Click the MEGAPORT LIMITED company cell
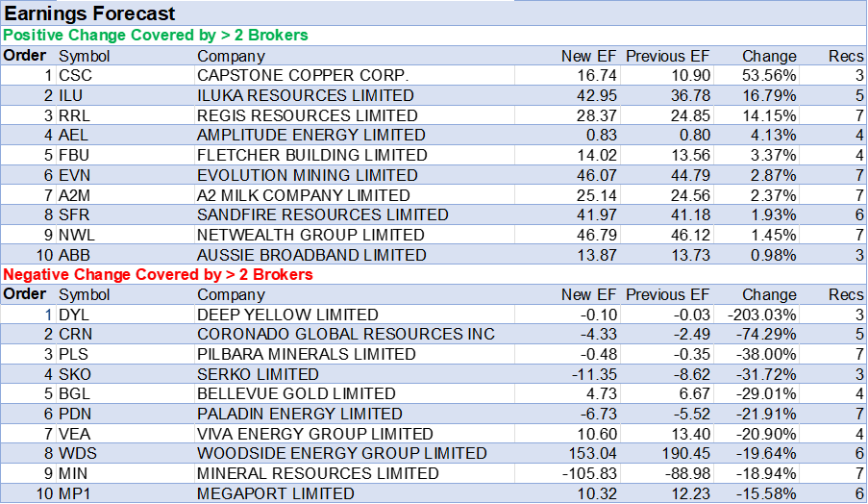The image size is (868, 504). click(276, 493)
